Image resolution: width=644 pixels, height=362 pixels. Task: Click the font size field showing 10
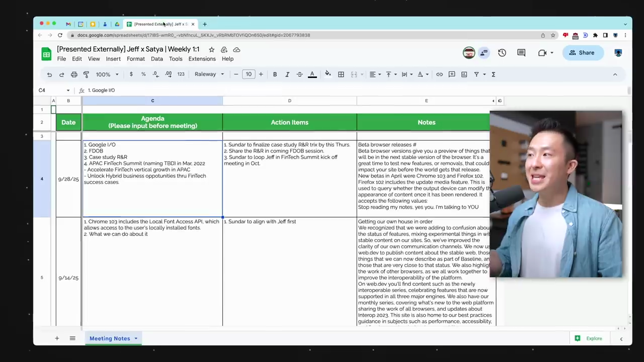(x=249, y=74)
